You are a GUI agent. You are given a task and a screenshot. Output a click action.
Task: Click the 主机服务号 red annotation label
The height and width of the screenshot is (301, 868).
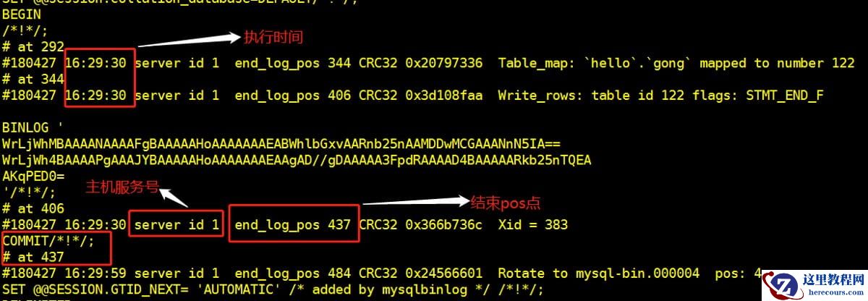(119, 187)
